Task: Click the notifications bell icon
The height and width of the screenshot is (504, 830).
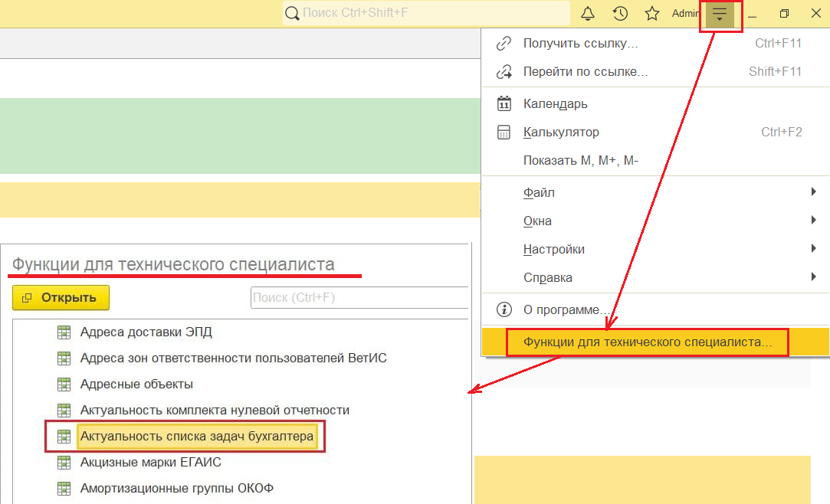Action: (x=588, y=14)
